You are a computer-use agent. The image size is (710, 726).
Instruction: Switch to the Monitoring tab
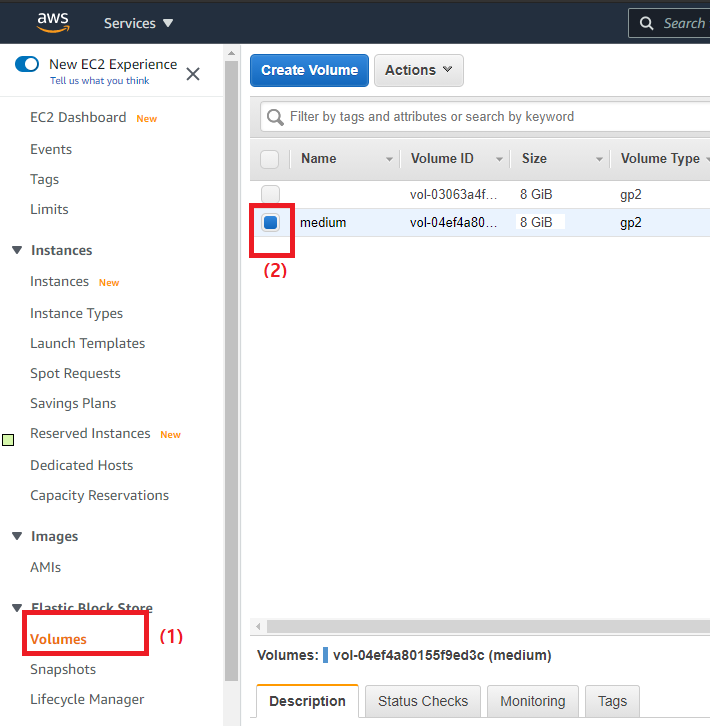[x=533, y=701]
